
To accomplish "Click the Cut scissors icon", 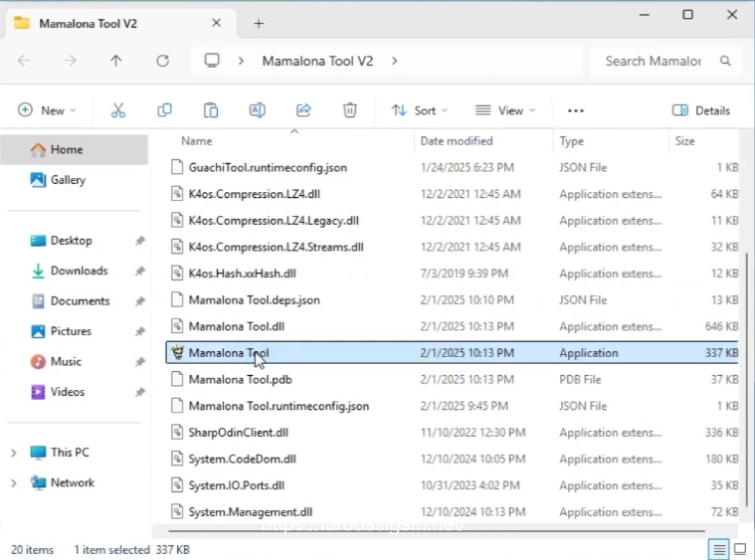I will point(118,110).
